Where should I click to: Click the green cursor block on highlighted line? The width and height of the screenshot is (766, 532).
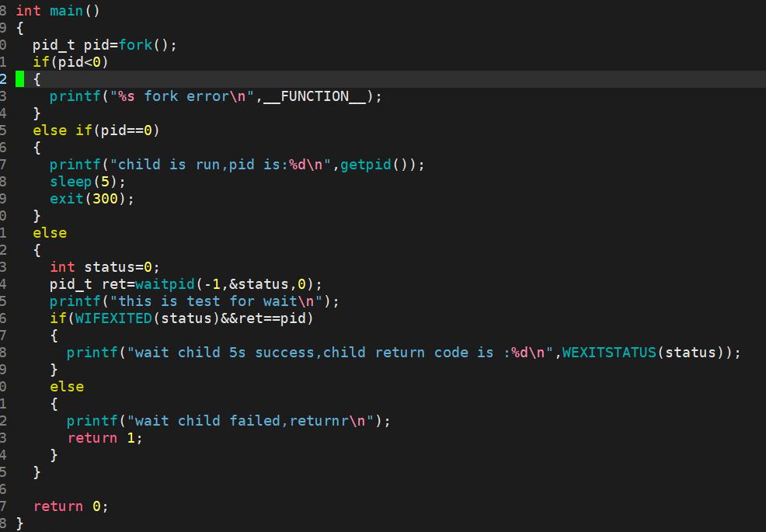(19, 79)
